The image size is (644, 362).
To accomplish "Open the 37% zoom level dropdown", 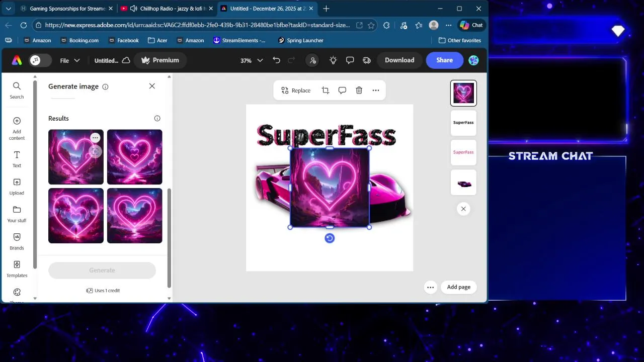I will tap(252, 60).
